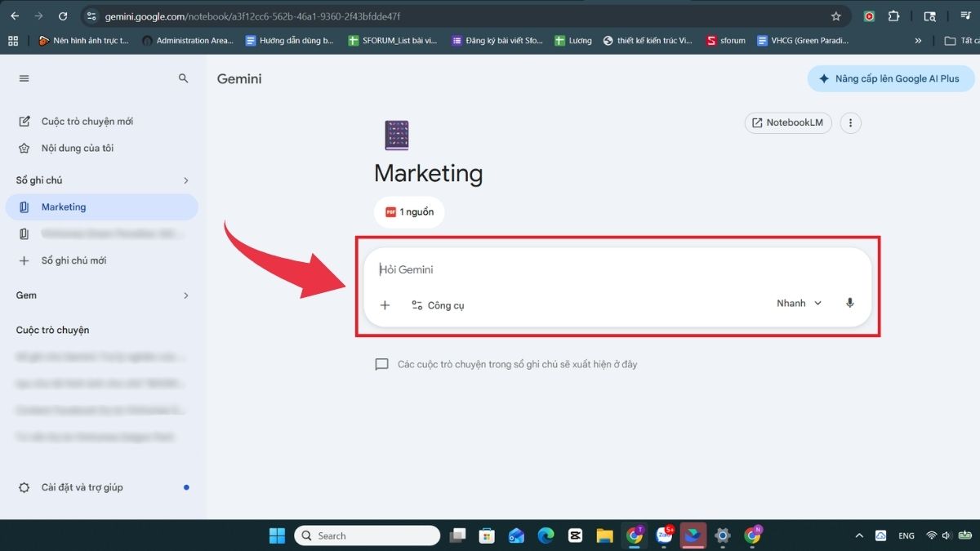Screen dimensions: 980x551
Task: Open the three-dot notebook options menu
Action: click(850, 123)
